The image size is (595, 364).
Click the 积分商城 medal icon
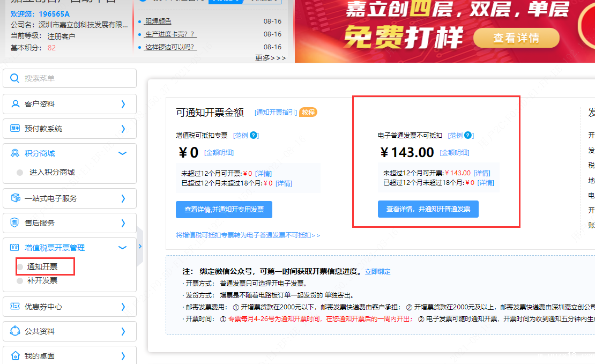click(x=15, y=153)
